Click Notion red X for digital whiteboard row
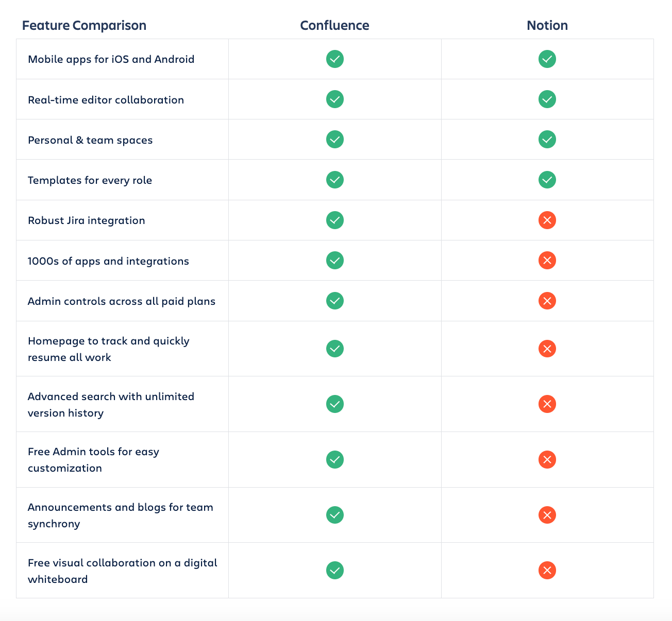Image resolution: width=672 pixels, height=621 pixels. coord(547,571)
